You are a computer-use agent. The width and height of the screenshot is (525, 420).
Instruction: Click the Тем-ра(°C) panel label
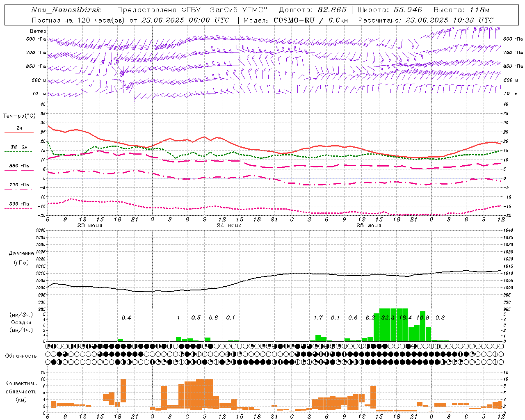pos(19,116)
